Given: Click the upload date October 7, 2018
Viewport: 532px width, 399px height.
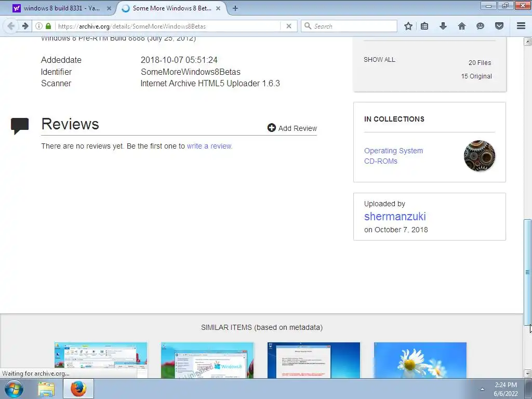Looking at the screenshot, I should coord(401,230).
